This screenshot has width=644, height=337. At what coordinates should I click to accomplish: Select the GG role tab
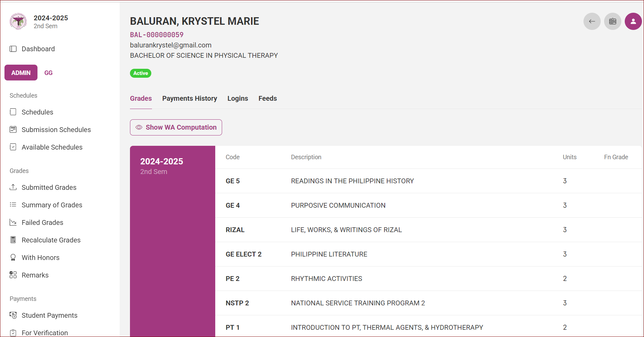tap(48, 73)
